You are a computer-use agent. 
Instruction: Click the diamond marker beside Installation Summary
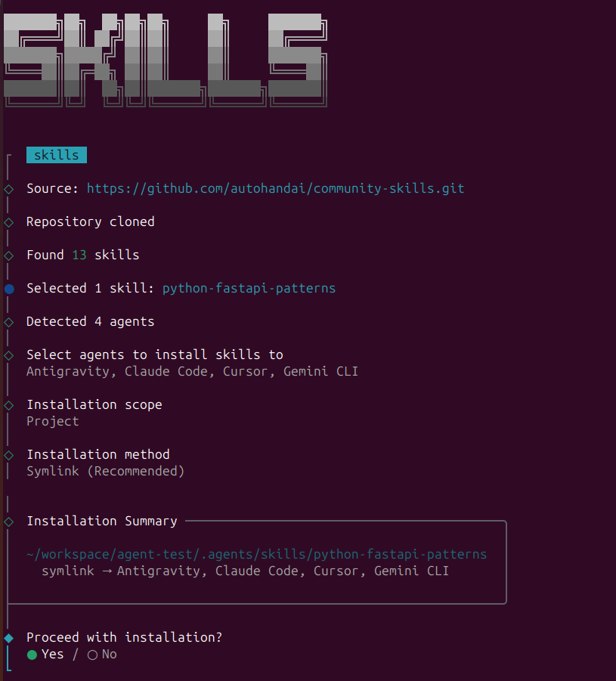8,522
